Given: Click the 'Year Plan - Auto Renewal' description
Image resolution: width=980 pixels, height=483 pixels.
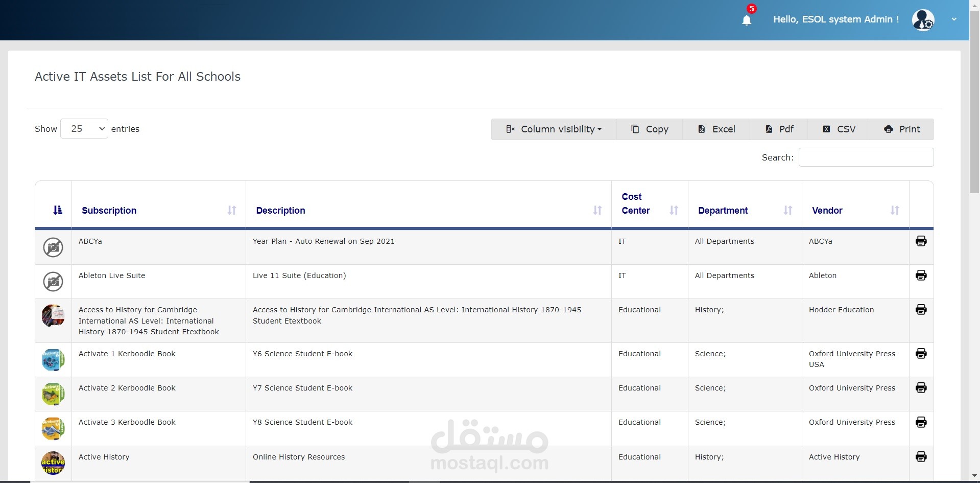Looking at the screenshot, I should click(x=324, y=241).
